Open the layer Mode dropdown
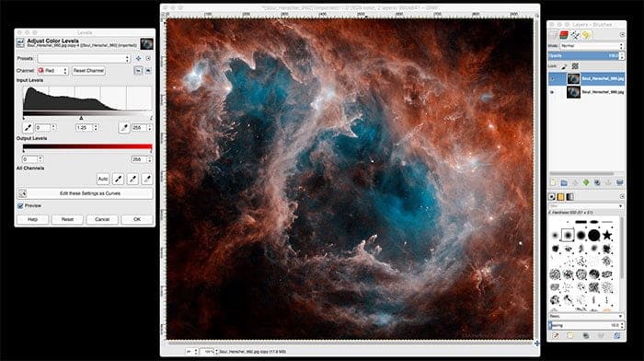This screenshot has height=361, width=644. coord(592,46)
